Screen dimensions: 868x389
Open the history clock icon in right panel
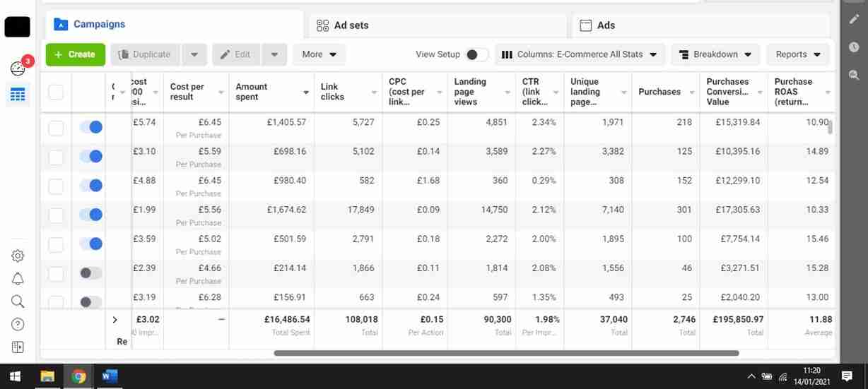point(854,47)
